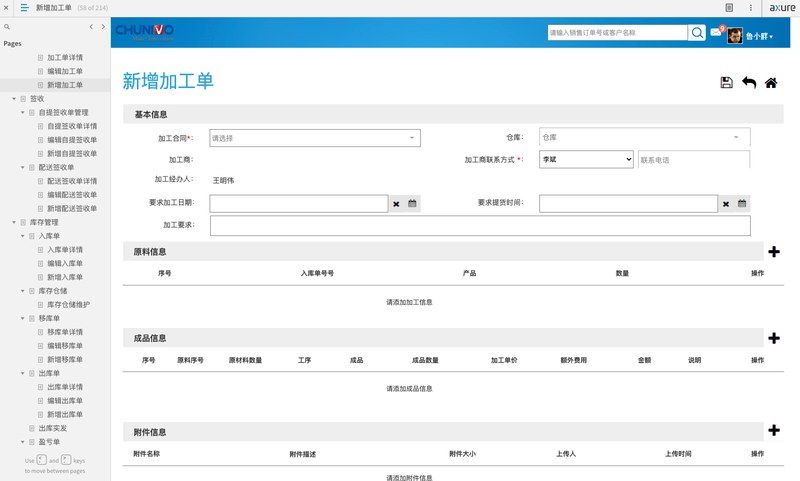This screenshot has width=800, height=481.
Task: Close the Axure sidebar with X
Action: click(x=6, y=8)
